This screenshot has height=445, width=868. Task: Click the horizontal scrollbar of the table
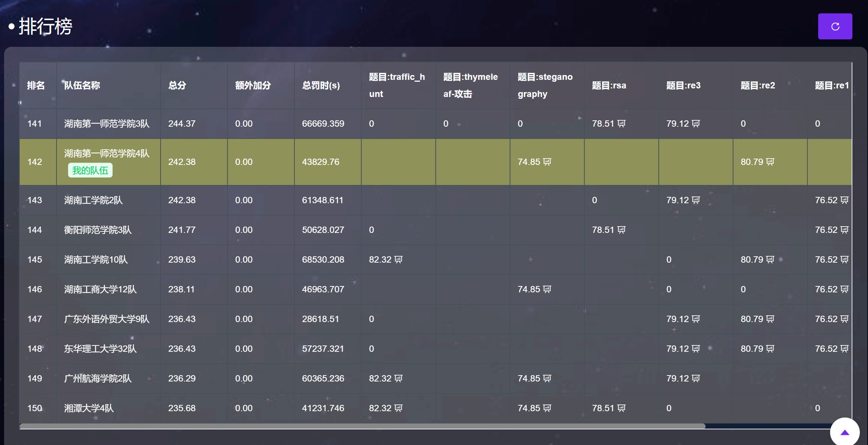(362, 426)
